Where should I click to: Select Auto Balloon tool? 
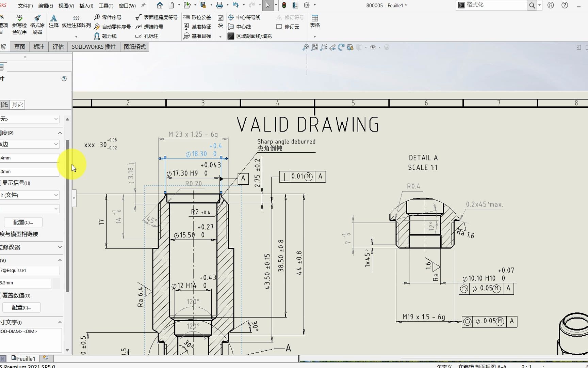(x=112, y=27)
